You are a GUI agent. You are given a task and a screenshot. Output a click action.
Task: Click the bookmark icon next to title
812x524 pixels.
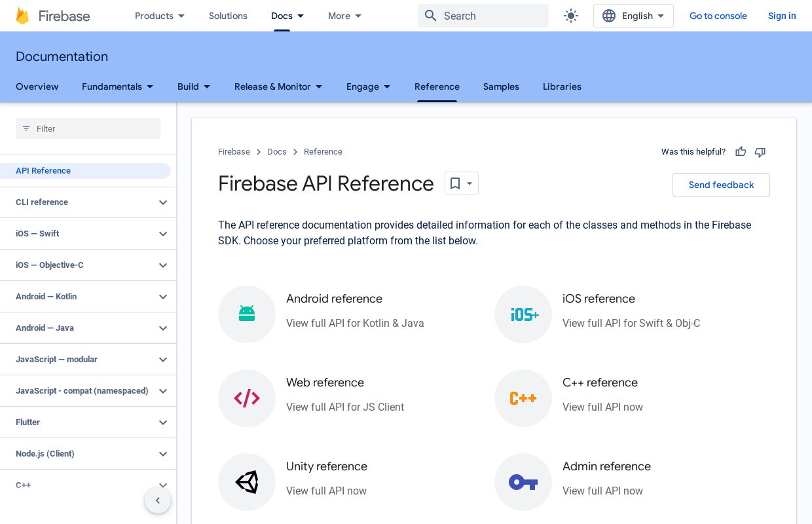click(455, 183)
